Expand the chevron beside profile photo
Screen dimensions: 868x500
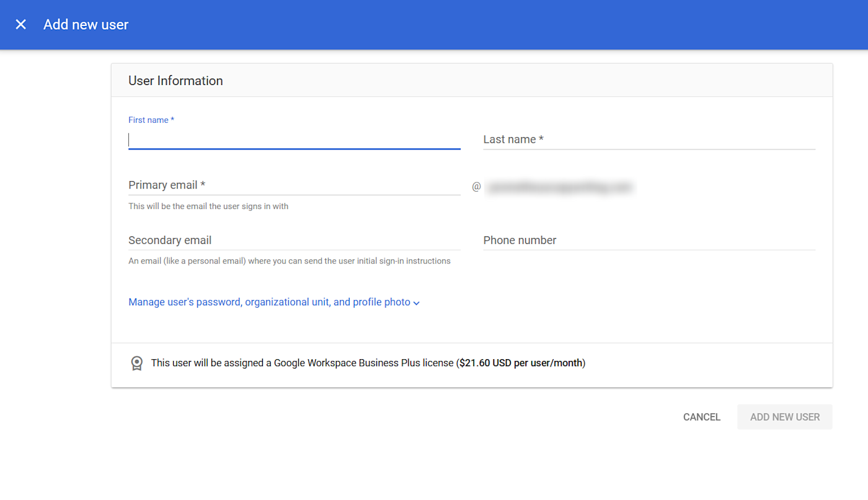[417, 303]
